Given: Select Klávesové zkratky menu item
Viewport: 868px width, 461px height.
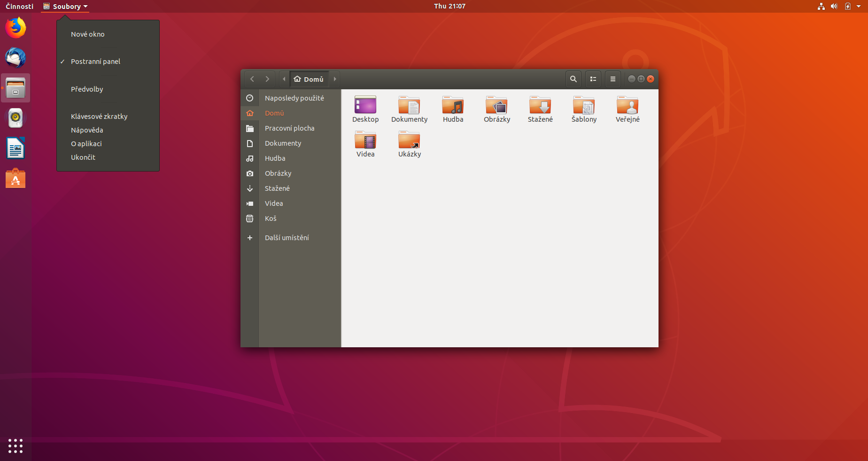Looking at the screenshot, I should [x=108, y=117].
